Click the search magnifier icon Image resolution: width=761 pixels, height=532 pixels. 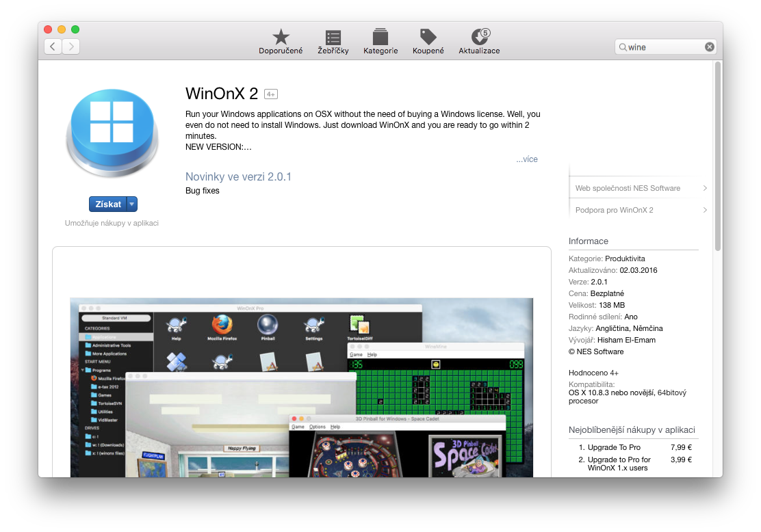pos(623,47)
